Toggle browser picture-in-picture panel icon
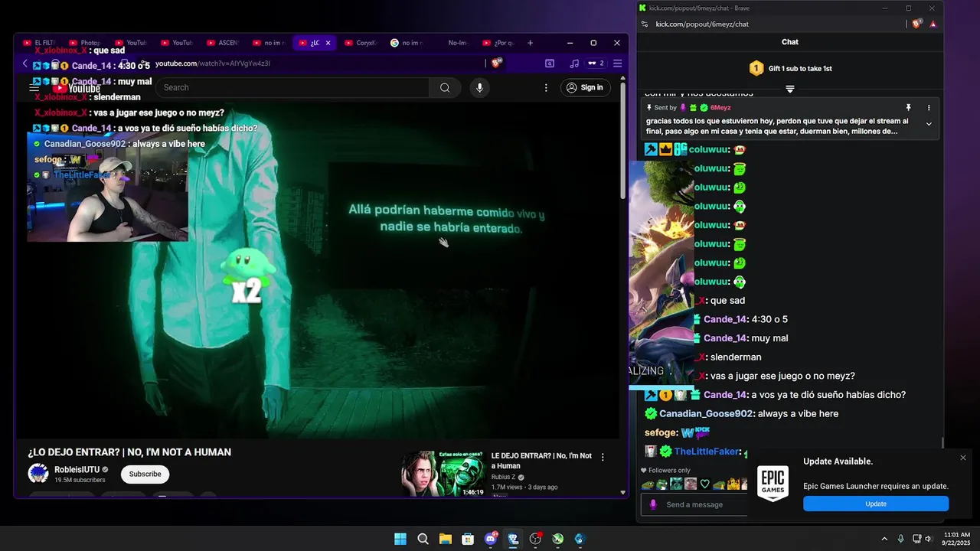The width and height of the screenshot is (980, 551). coord(550,64)
